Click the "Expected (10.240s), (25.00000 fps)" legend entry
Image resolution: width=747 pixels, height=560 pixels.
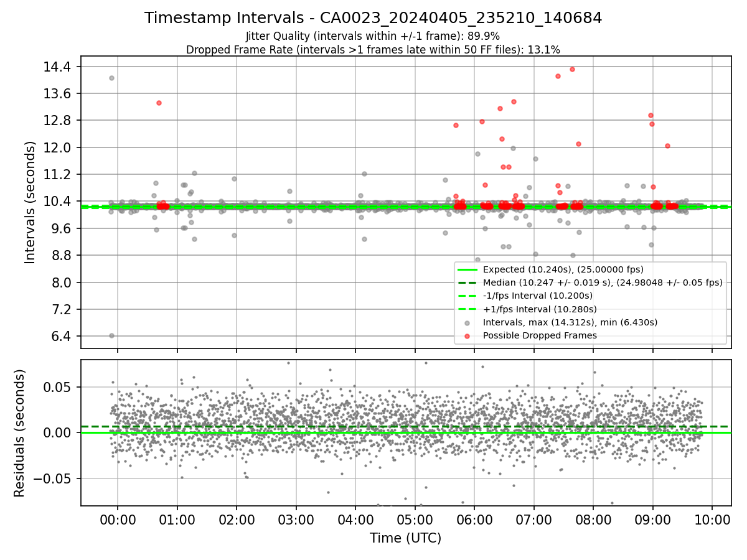(x=563, y=269)
